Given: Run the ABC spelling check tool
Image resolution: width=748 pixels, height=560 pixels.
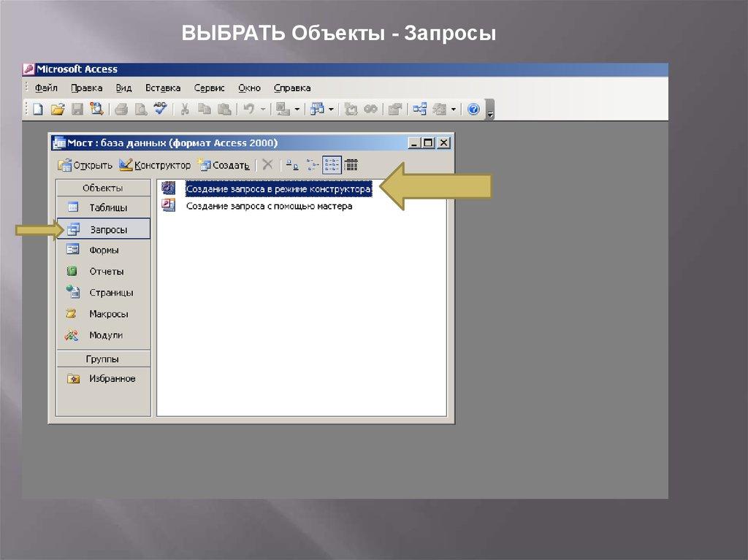Looking at the screenshot, I should (160, 110).
